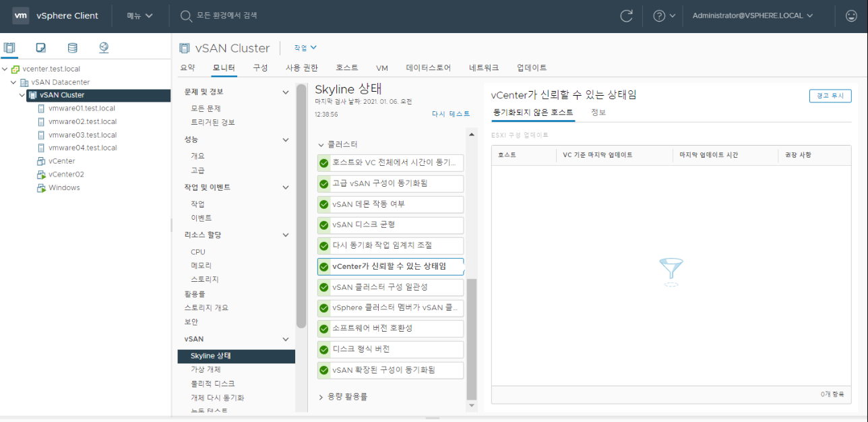Collapse 작업 및 이벤트 section
868x422 pixels.
click(x=286, y=187)
